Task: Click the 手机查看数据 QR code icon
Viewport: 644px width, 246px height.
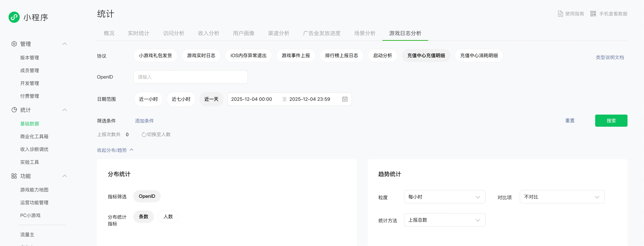Action: pos(593,14)
